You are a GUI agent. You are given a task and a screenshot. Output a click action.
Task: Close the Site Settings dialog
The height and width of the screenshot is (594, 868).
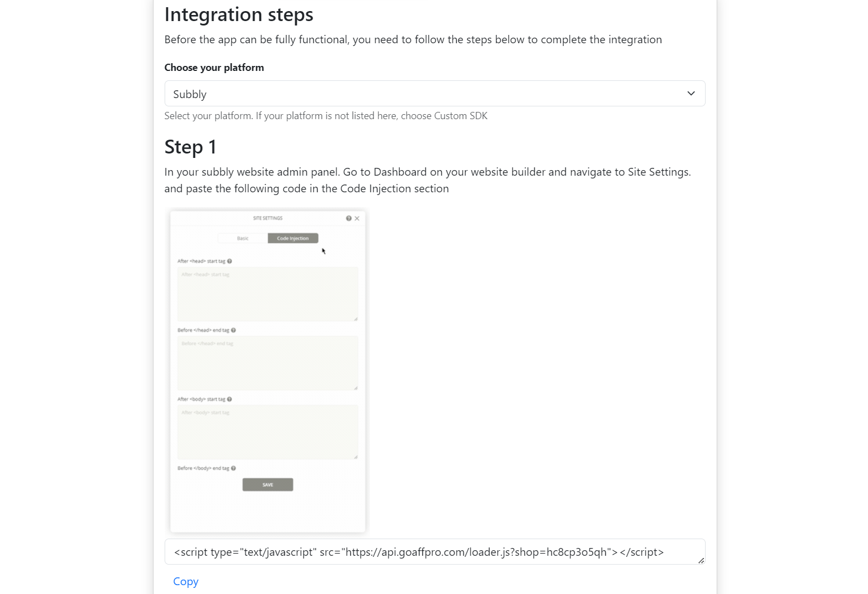point(357,218)
